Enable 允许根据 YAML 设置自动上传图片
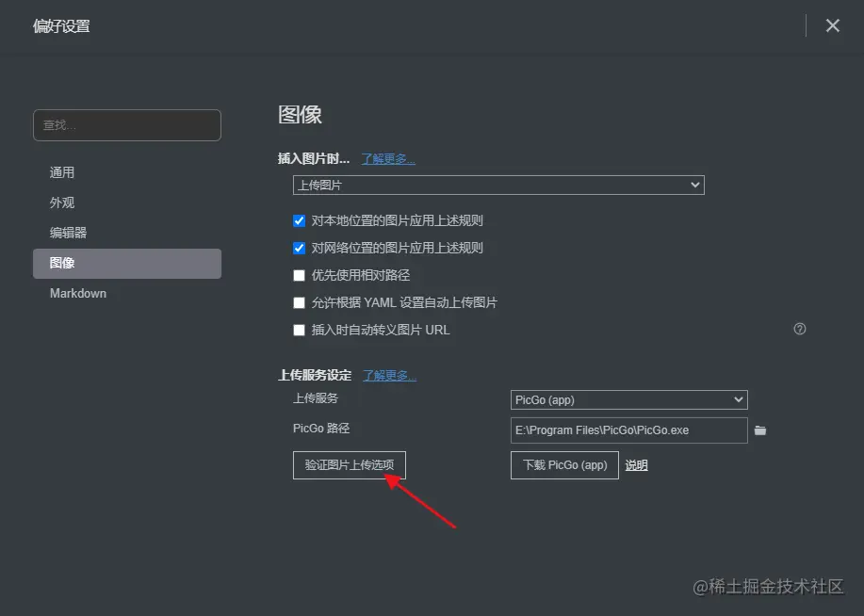 tap(300, 302)
